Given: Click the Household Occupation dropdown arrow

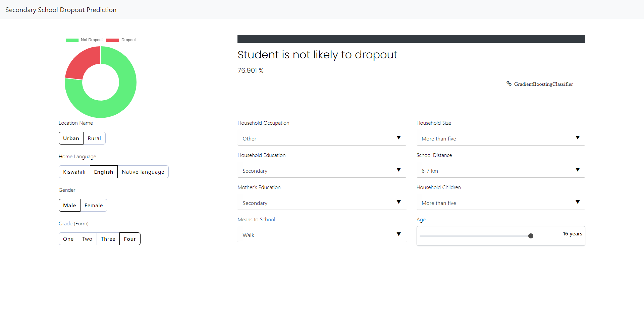Looking at the screenshot, I should 398,138.
